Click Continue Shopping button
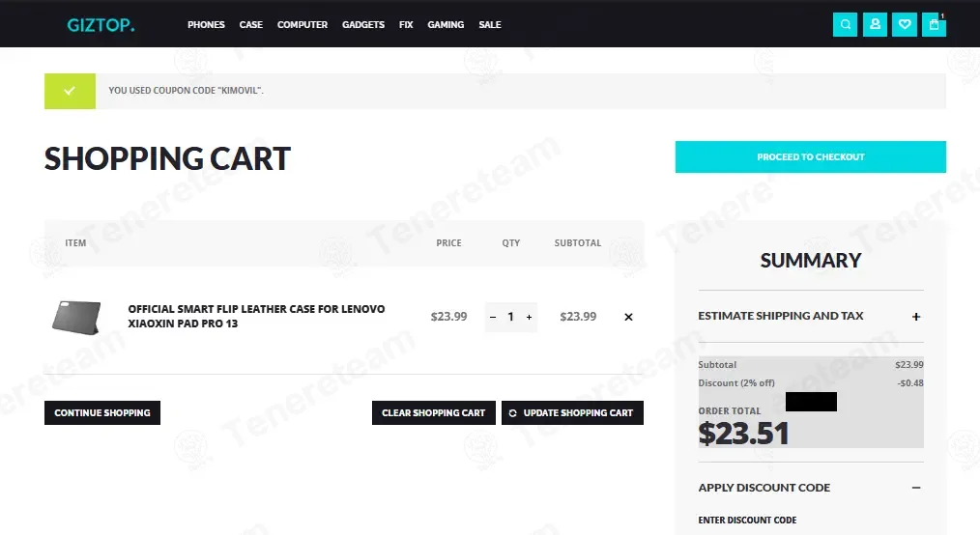The width and height of the screenshot is (980, 535). click(102, 412)
